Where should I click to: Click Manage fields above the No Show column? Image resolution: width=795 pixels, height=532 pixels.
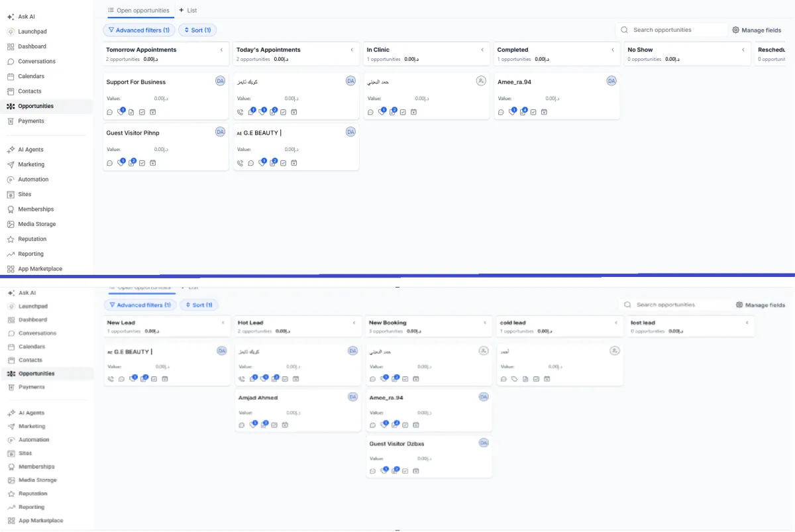757,30
